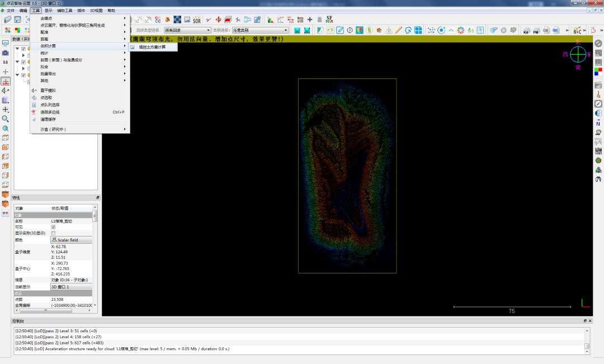Open the Scalar field color dropdown
The width and height of the screenshot is (604, 364).
pyautogui.click(x=72, y=240)
